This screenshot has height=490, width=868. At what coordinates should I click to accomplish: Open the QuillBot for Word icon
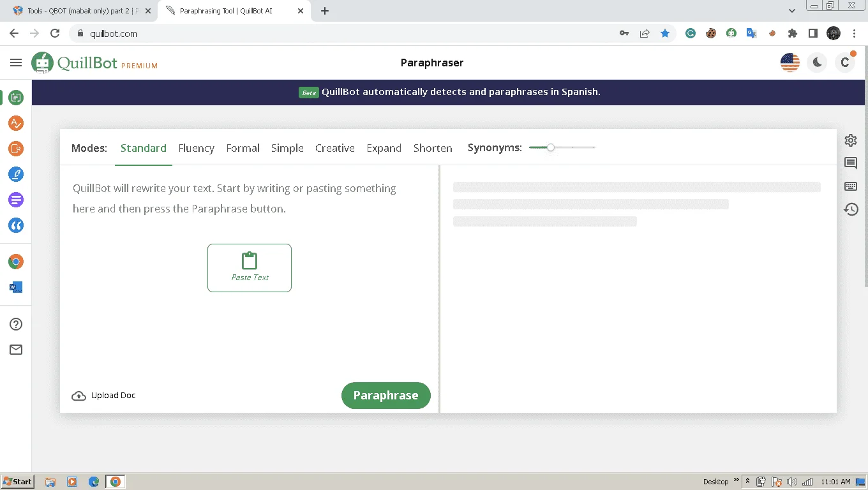pyautogui.click(x=16, y=287)
